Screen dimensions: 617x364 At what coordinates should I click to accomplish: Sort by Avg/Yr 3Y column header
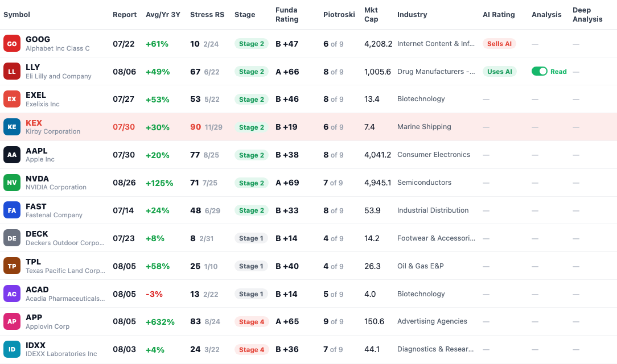click(x=163, y=15)
